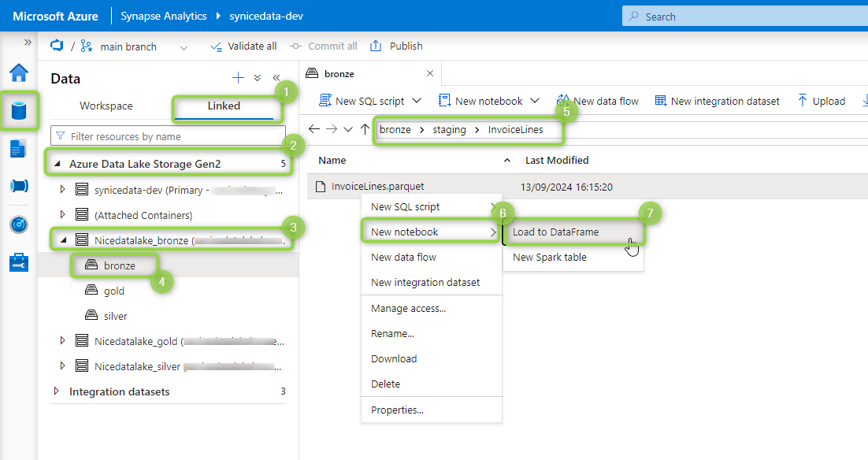Screen dimensions: 868x460
Task: Click New data flow in toolbar
Action: pyautogui.click(x=597, y=101)
